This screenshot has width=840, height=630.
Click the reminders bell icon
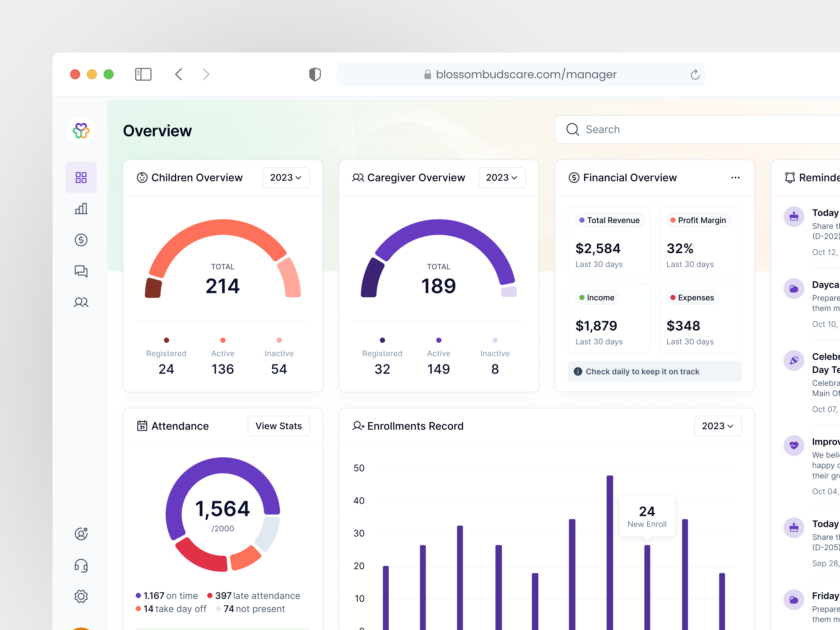(790, 177)
